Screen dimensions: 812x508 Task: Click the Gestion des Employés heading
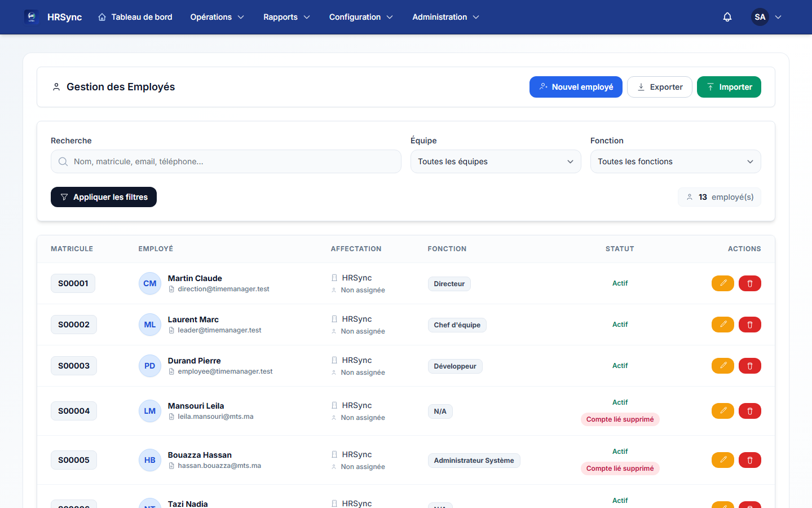point(121,87)
